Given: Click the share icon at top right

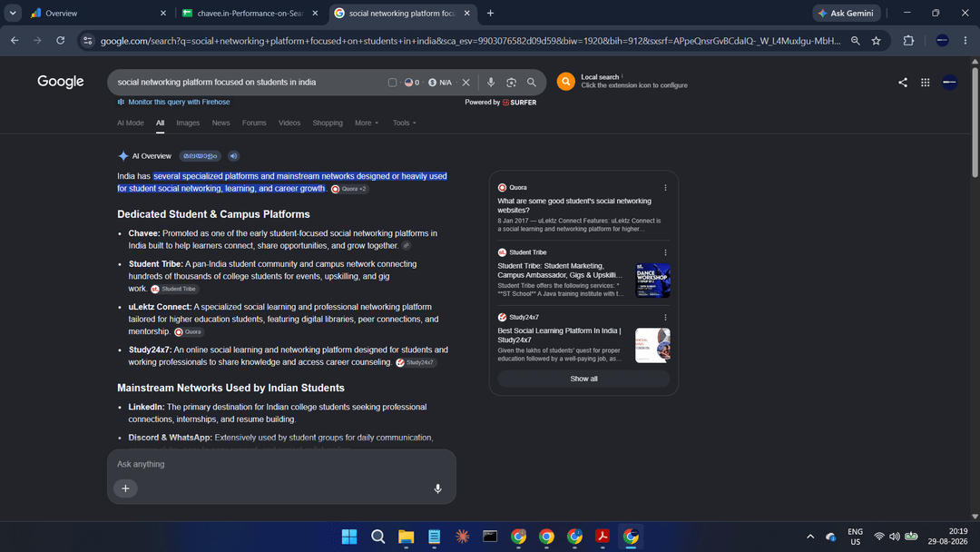Looking at the screenshot, I should point(903,82).
